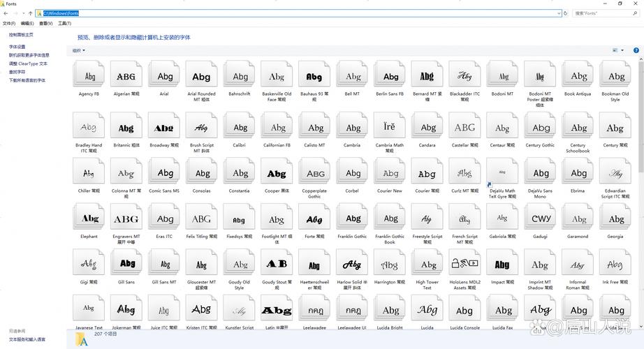Open 调整 ClearType 文本 link
Viewport: 644px width, 349px height.
click(28, 64)
